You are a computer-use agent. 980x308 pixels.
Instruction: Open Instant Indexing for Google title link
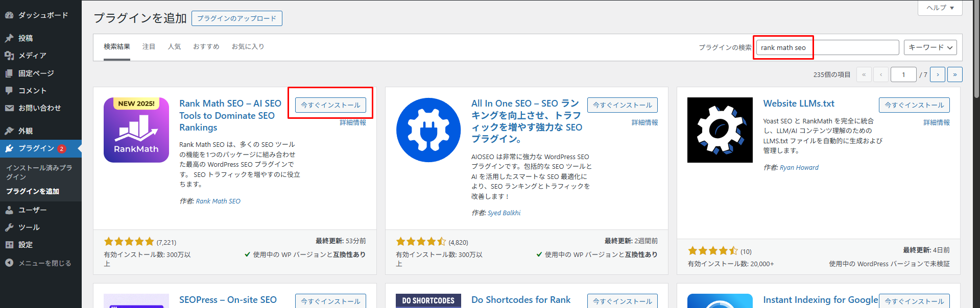pyautogui.click(x=820, y=300)
